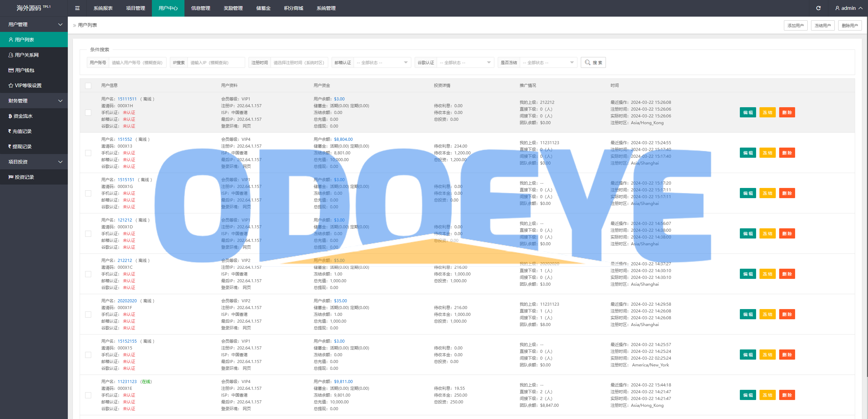Click the magnifier search button
This screenshot has width=868, height=419.
coord(593,62)
